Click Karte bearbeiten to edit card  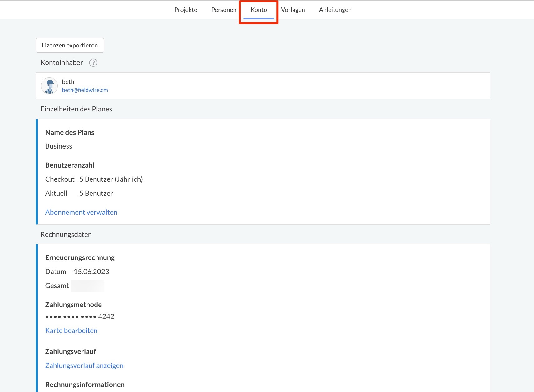[x=71, y=331]
